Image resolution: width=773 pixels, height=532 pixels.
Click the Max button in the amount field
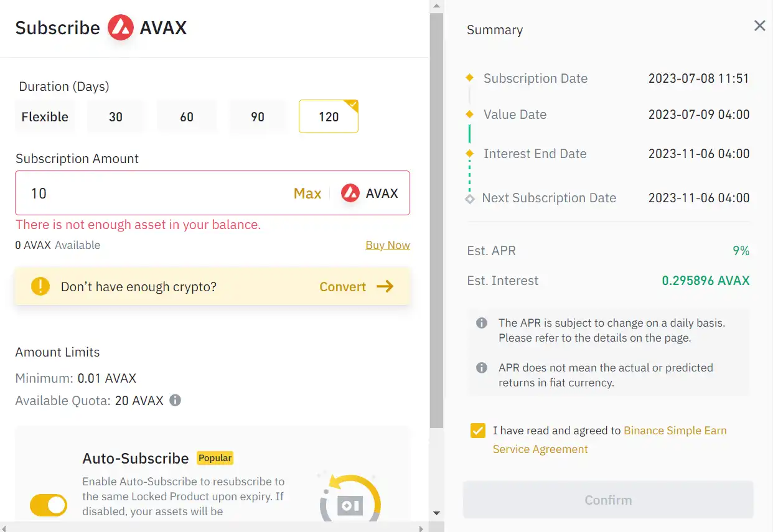tap(307, 194)
